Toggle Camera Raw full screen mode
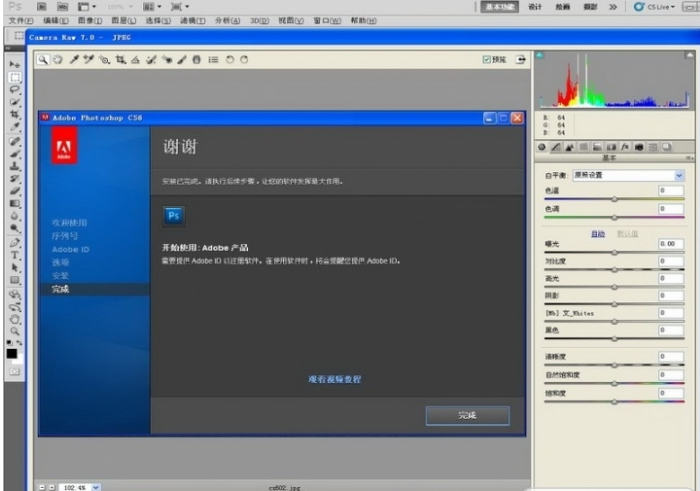Viewport: 700px width, 491px height. pyautogui.click(x=521, y=59)
